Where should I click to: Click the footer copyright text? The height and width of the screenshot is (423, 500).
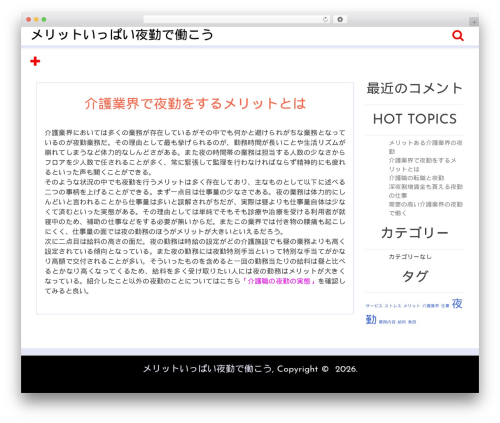pos(250,369)
